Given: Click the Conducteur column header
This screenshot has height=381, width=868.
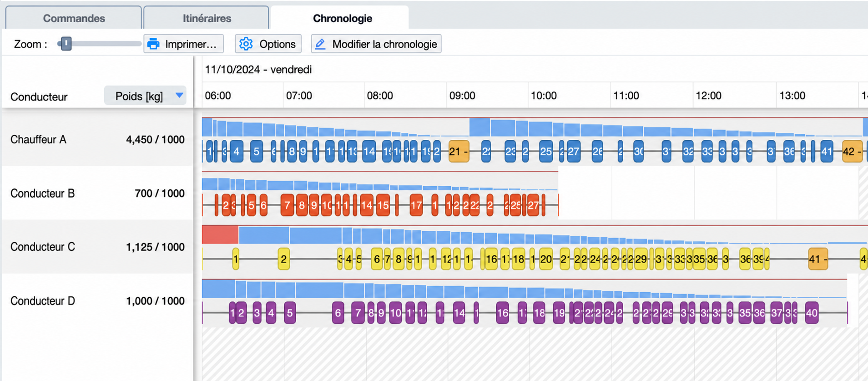Looking at the screenshot, I should click(x=39, y=97).
